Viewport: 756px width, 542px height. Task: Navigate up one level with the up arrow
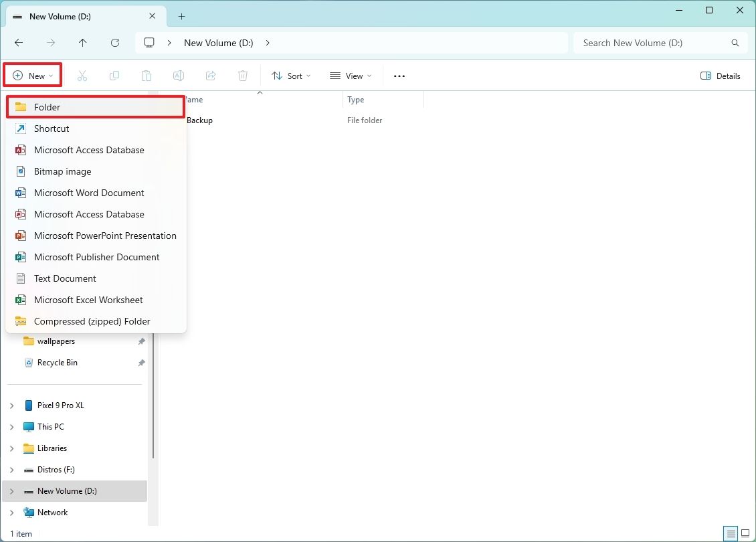pyautogui.click(x=83, y=42)
